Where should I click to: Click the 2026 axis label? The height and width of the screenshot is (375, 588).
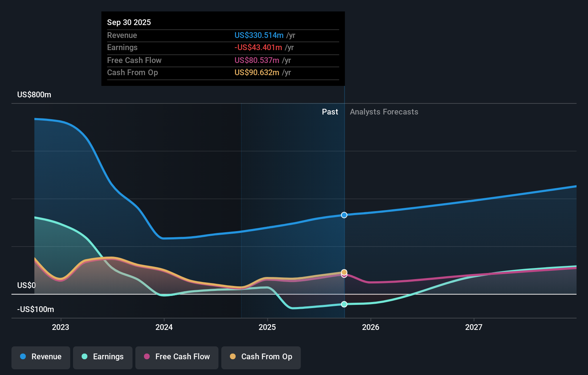coord(371,327)
